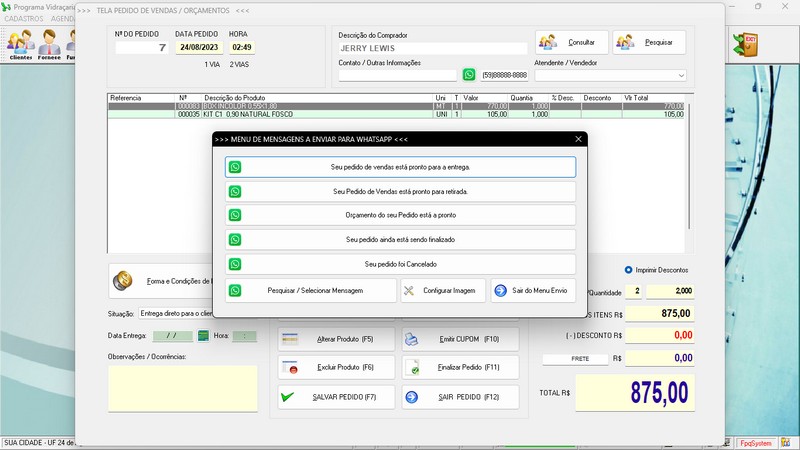Click Forma e Condições coin icon
The image size is (800, 450).
pyautogui.click(x=122, y=281)
